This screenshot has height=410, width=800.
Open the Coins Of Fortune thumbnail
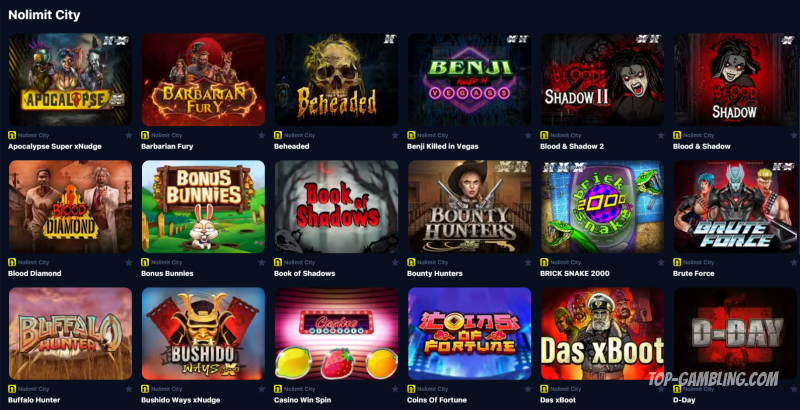click(x=469, y=334)
